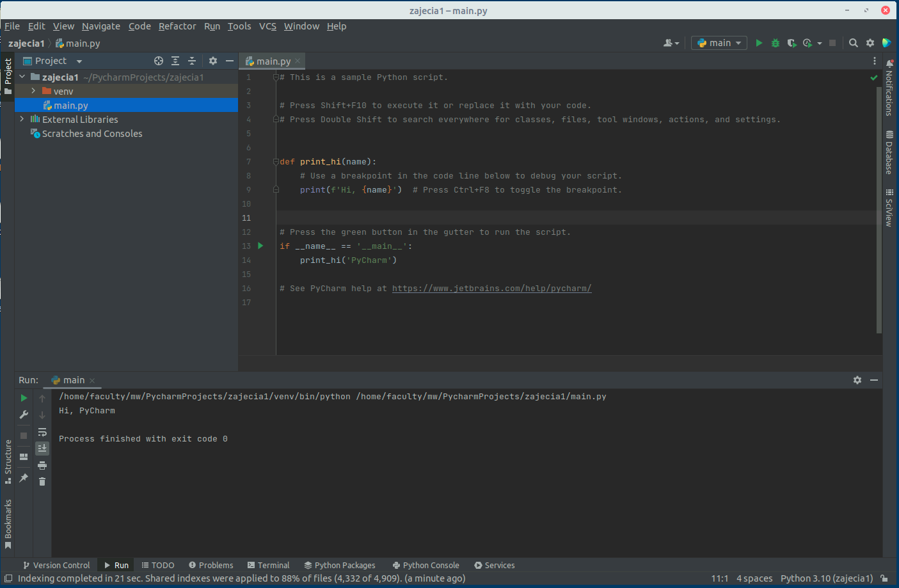Open the Python Console tool window
This screenshot has width=899, height=588.
(426, 565)
